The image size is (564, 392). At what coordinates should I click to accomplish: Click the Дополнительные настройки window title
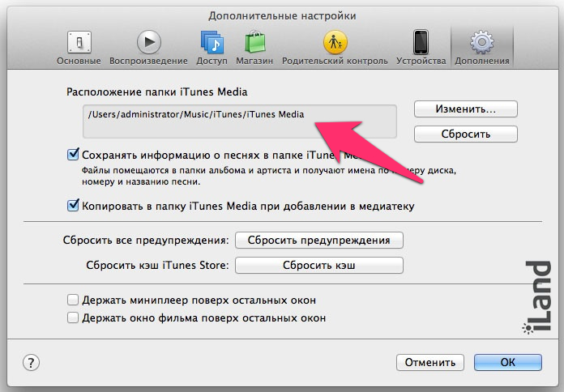click(282, 16)
